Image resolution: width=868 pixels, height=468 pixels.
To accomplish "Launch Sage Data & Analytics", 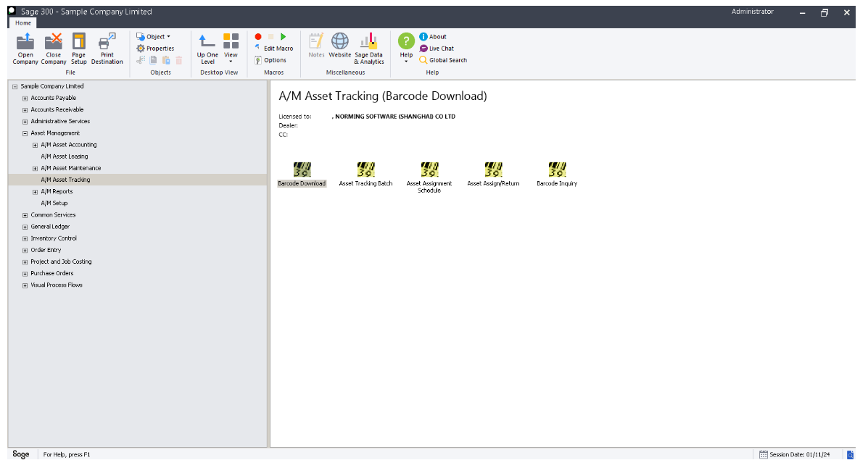I will [368, 49].
